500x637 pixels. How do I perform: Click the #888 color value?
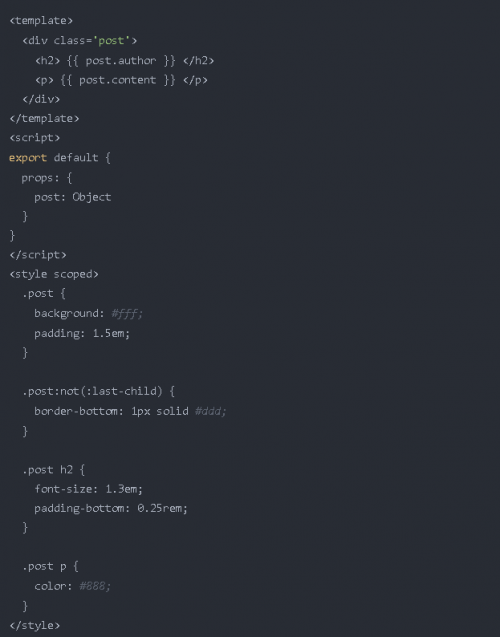coord(95,586)
